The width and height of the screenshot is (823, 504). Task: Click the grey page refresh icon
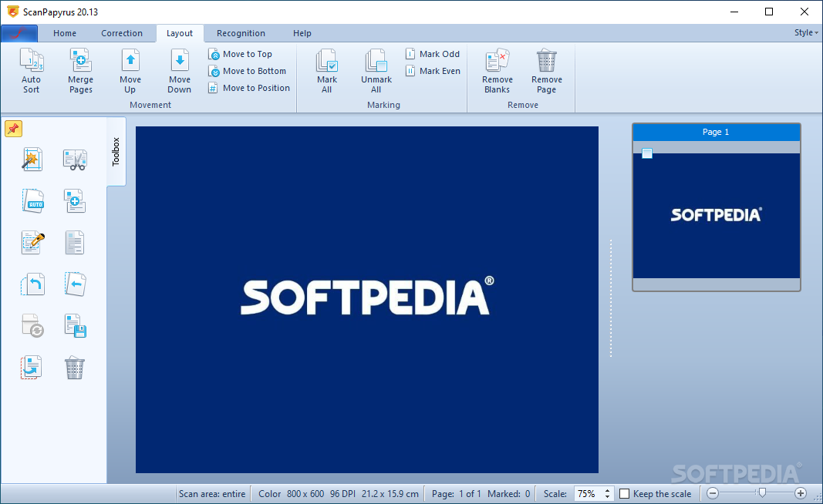tap(32, 326)
